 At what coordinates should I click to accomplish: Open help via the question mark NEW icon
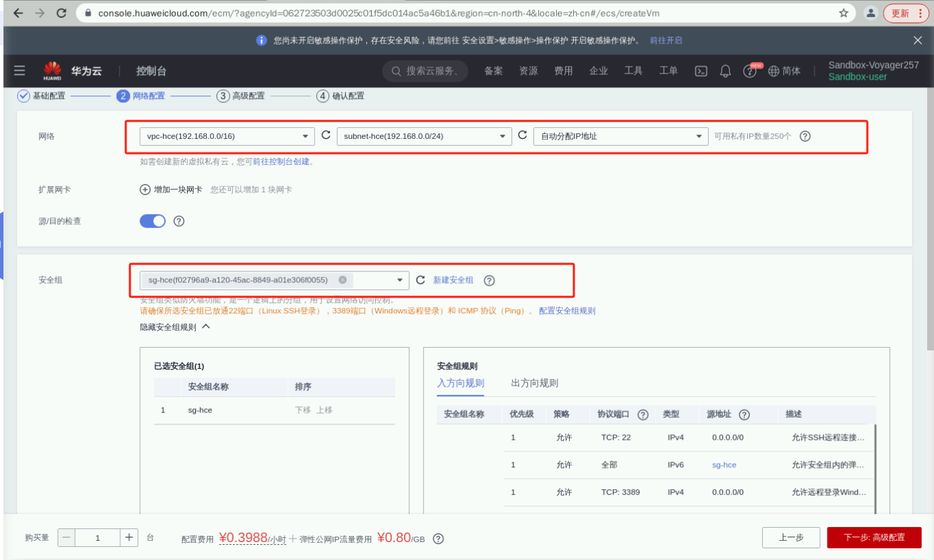point(749,70)
